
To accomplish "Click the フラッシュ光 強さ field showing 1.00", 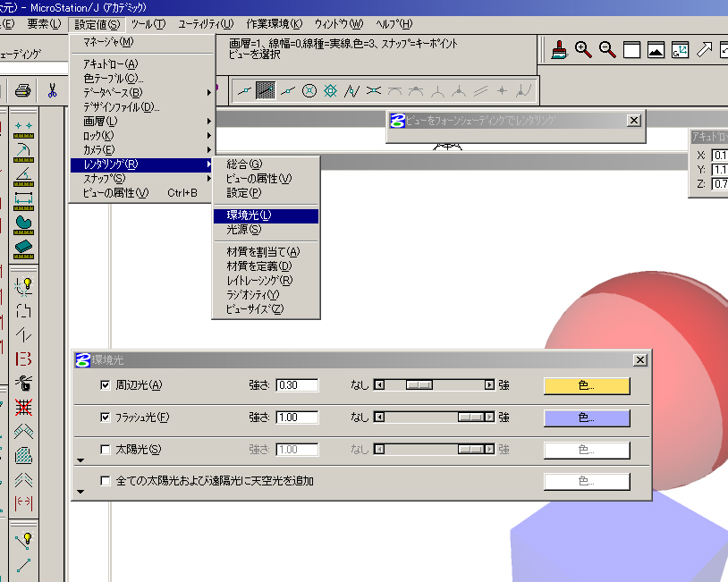I will (x=297, y=418).
